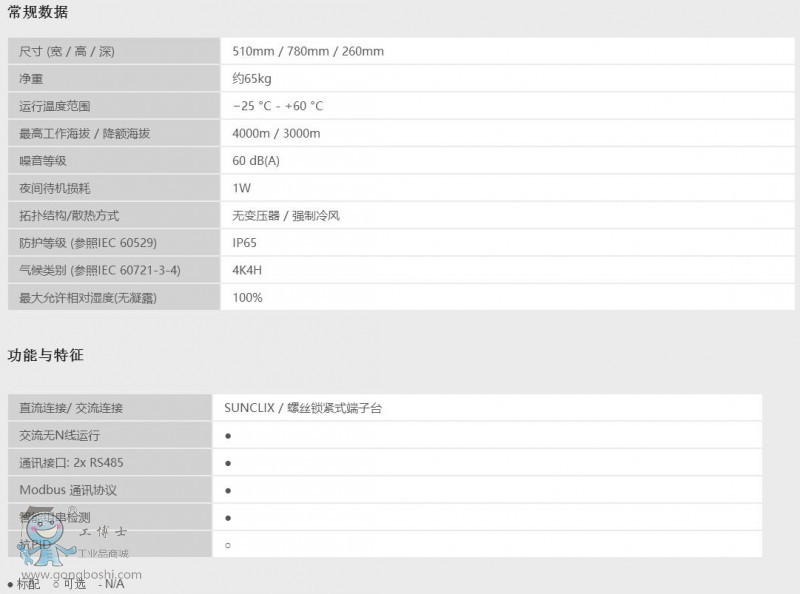Viewport: 800px width, 594px height.
Task: Select the 510mm / 780mm / 260mm value
Action: [x=307, y=51]
